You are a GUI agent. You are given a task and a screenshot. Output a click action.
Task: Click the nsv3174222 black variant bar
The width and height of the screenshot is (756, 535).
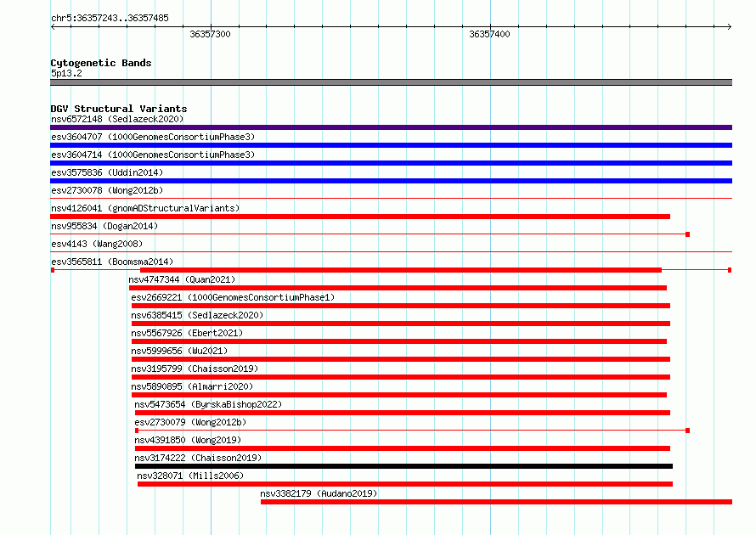coord(403,466)
